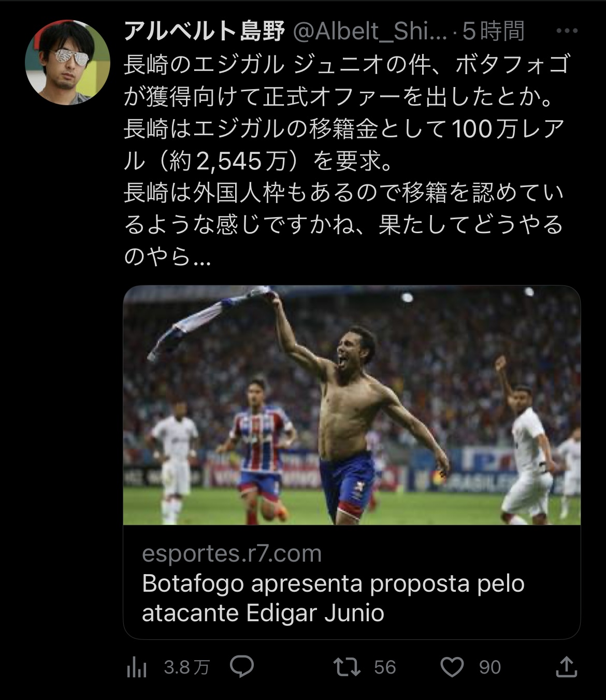This screenshot has width=606, height=700.
Task: Click the tweet's opening line about 長崎のエジガル
Action: click(347, 64)
